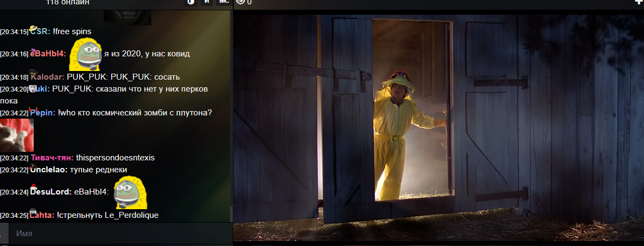Click the 'МС' button in chat header
The height and width of the screenshot is (246, 644).
[224, 2]
